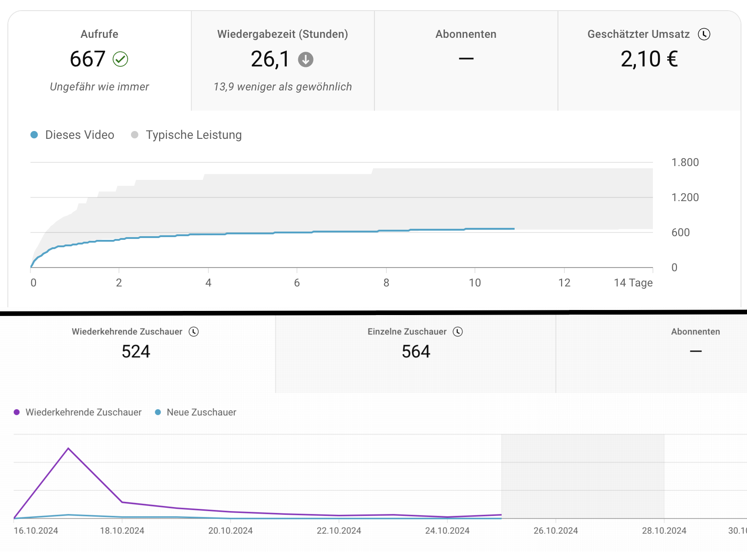
Task: Click the grey down-arrow icon next to 26,1
Action: (305, 60)
